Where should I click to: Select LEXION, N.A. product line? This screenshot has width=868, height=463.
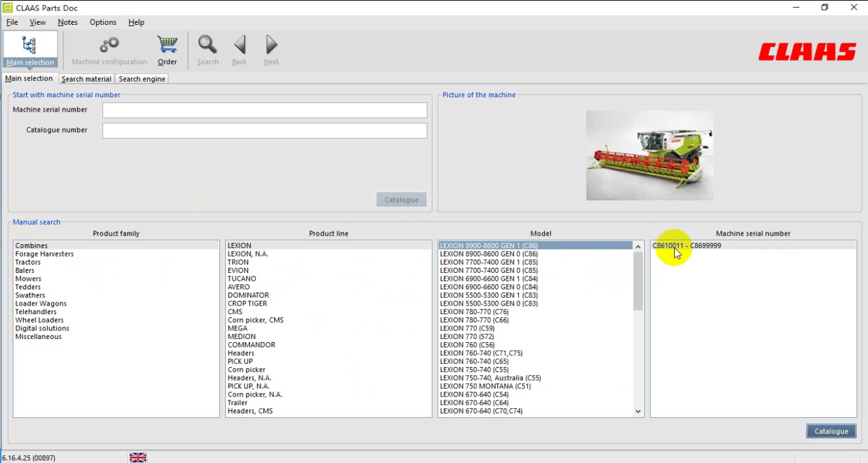point(329,254)
